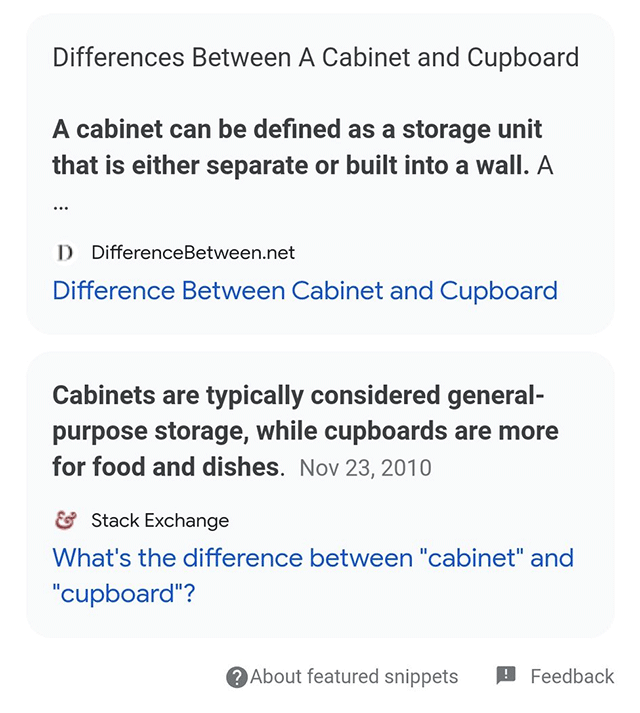This screenshot has height=713, width=640.
Task: Click the bold "A cabinet can be defined" snippet
Action: [297, 130]
